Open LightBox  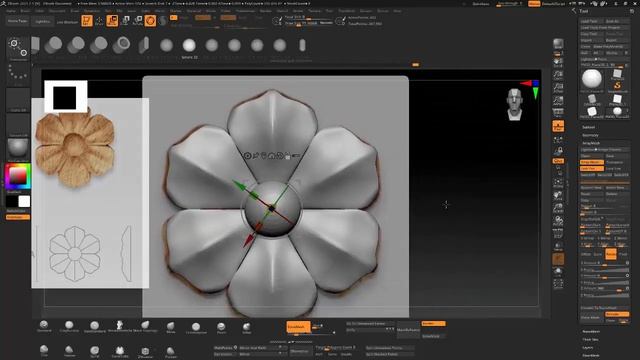pos(42,21)
